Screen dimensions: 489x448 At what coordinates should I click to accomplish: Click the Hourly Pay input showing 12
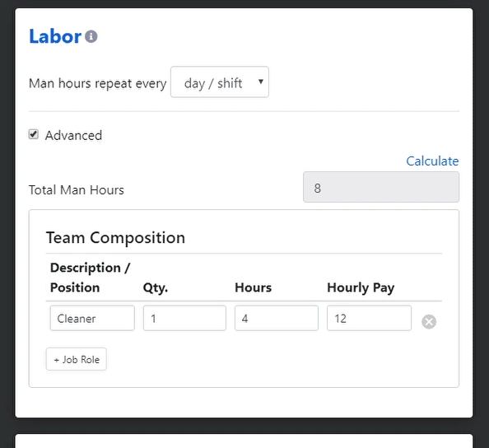pyautogui.click(x=370, y=318)
